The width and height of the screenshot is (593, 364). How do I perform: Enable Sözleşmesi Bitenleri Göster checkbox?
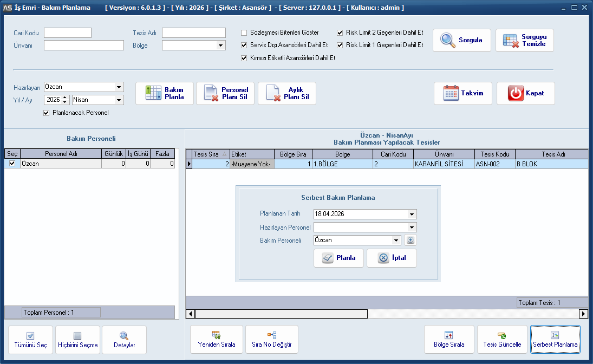point(244,32)
